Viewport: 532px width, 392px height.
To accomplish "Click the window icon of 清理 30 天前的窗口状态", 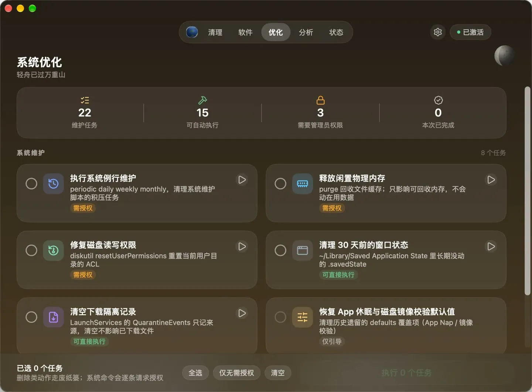I will coord(303,251).
